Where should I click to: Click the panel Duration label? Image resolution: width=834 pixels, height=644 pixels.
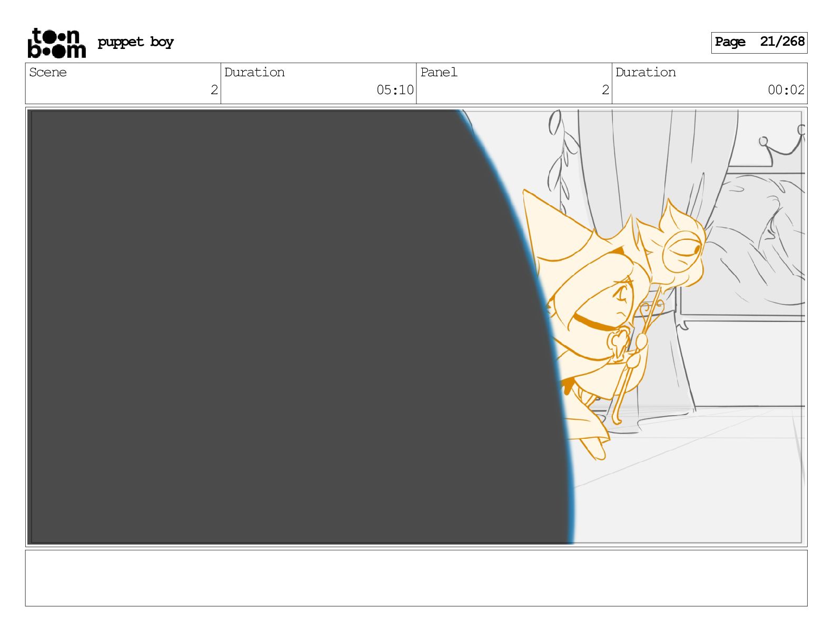[x=646, y=72]
